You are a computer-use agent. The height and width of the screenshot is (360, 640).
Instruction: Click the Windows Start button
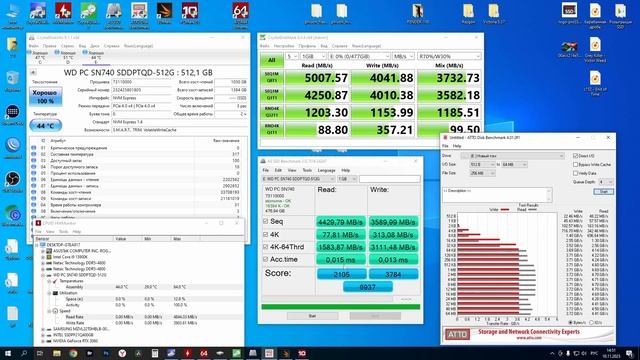tap(8, 353)
